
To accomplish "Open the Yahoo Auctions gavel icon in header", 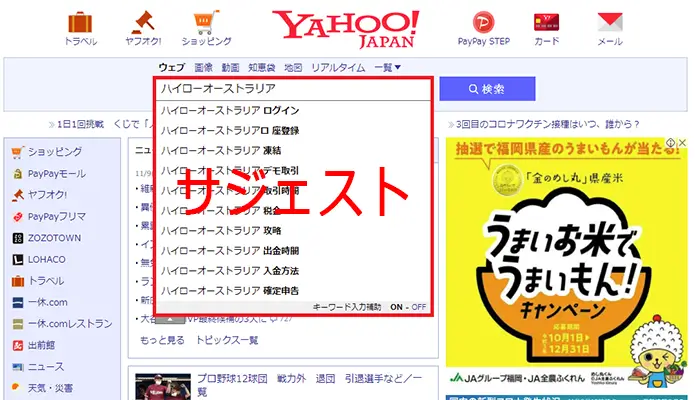I will (x=143, y=22).
